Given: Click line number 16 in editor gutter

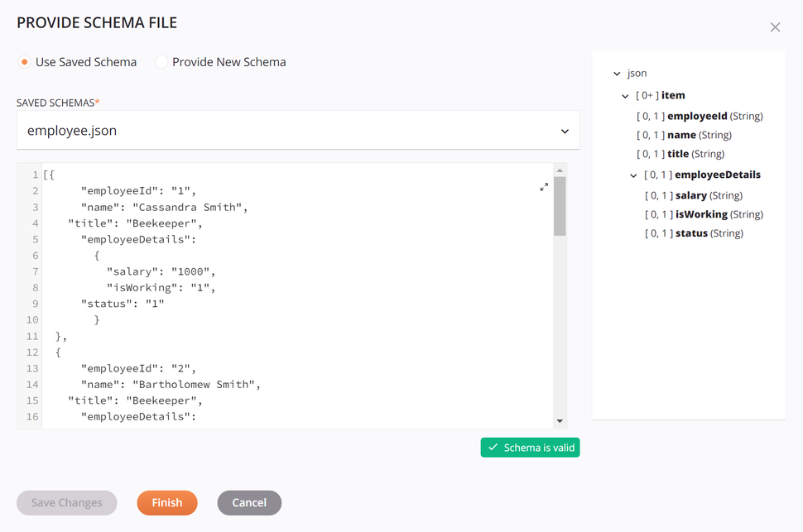Looking at the screenshot, I should click(32, 417).
